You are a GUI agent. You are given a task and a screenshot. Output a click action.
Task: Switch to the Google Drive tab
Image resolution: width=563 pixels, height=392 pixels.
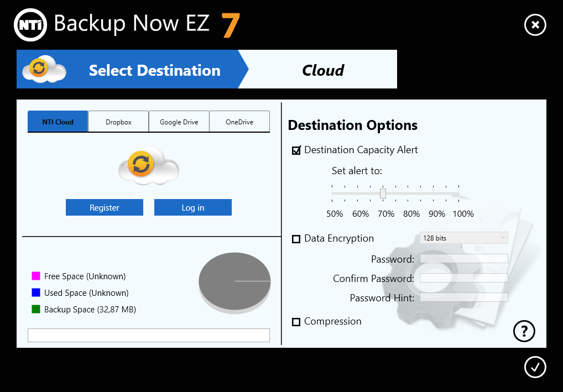tap(179, 122)
